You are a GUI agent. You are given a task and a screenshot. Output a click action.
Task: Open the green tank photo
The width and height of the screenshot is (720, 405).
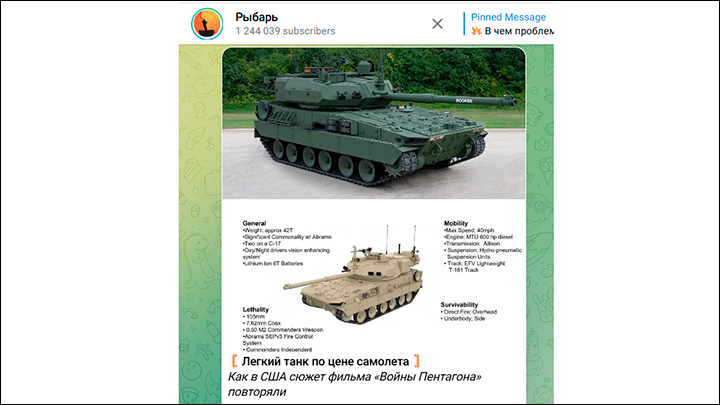coord(374,123)
